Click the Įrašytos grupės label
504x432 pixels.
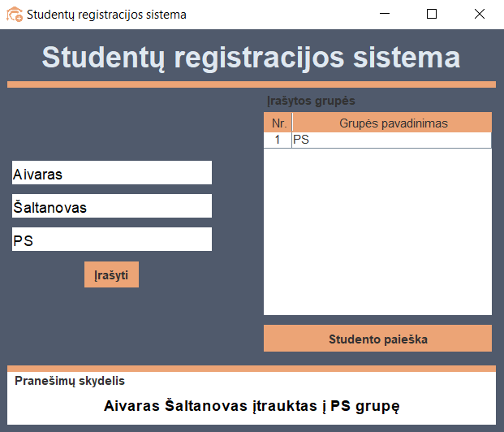point(311,101)
